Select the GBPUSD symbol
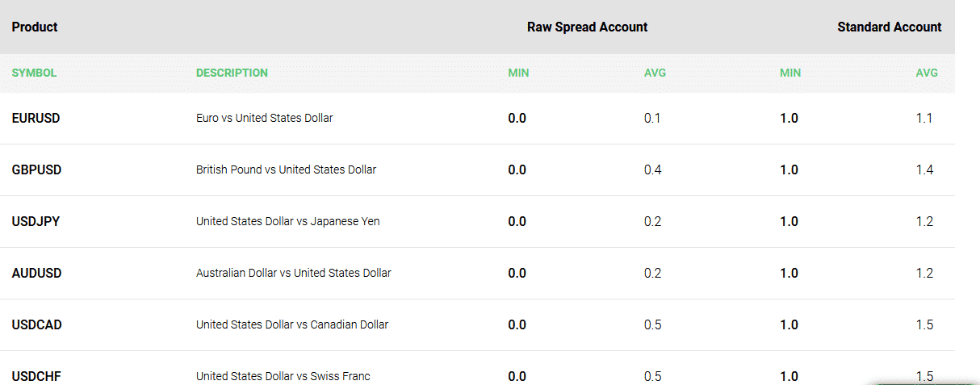Image resolution: width=980 pixels, height=385 pixels. click(x=36, y=169)
